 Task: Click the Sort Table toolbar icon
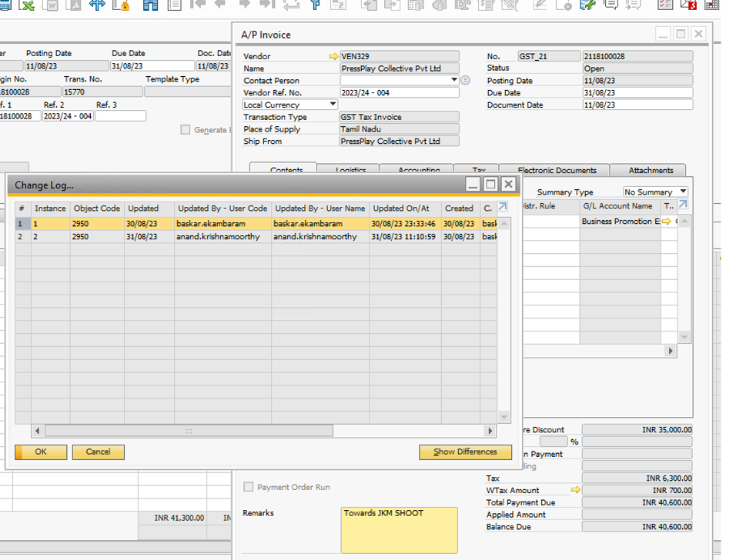(x=338, y=5)
